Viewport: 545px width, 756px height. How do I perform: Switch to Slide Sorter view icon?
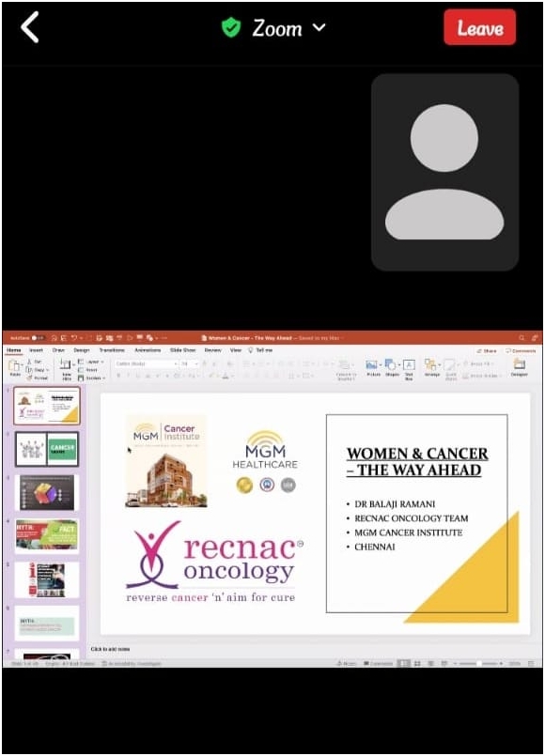(x=417, y=664)
